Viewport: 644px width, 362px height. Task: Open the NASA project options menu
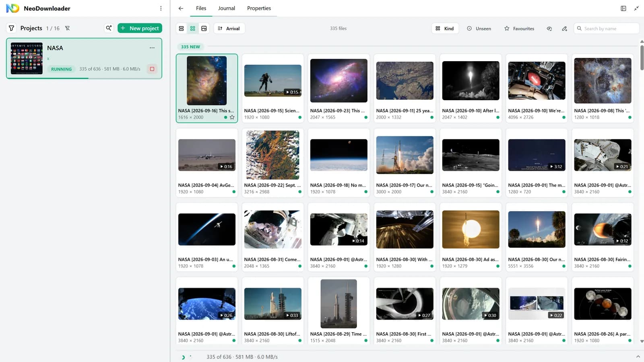point(152,48)
